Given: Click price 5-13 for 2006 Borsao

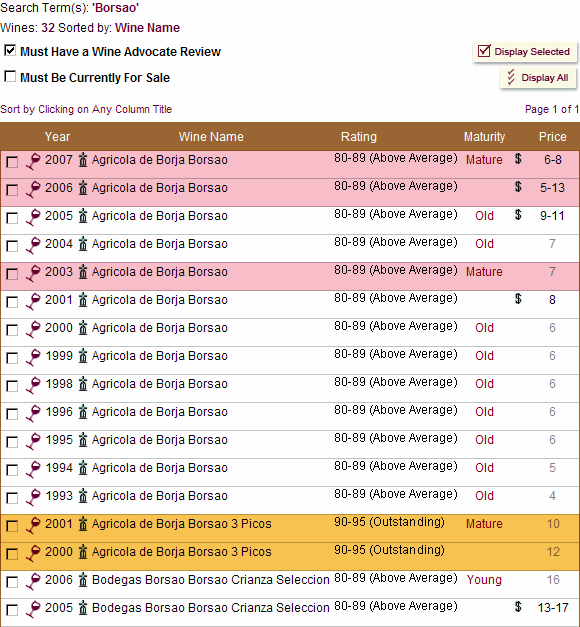Looking at the screenshot, I should pyautogui.click(x=552, y=188).
